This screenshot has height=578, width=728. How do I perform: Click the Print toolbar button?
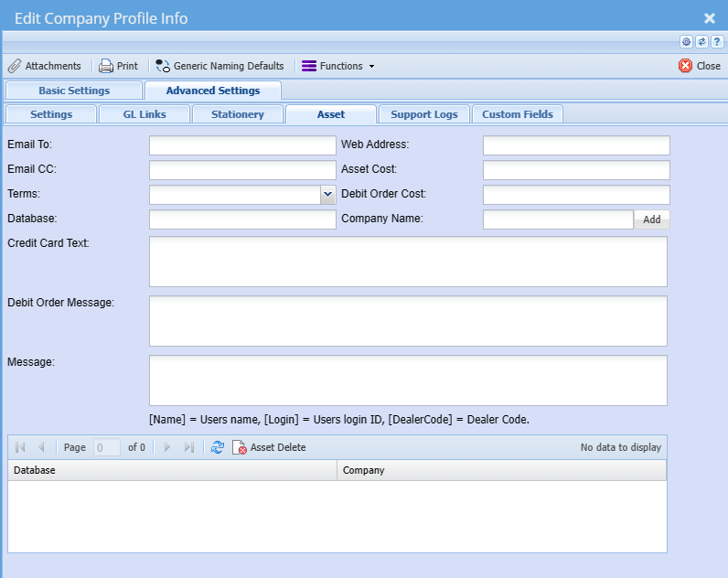click(x=118, y=66)
